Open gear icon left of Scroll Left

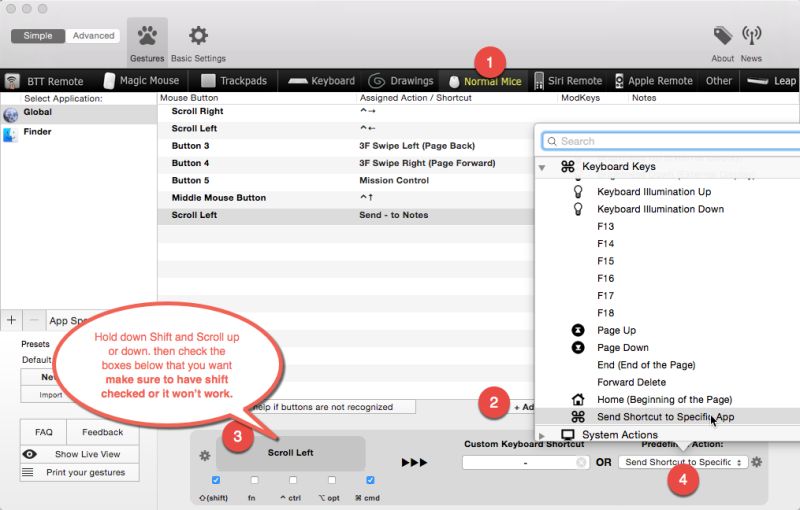point(205,455)
